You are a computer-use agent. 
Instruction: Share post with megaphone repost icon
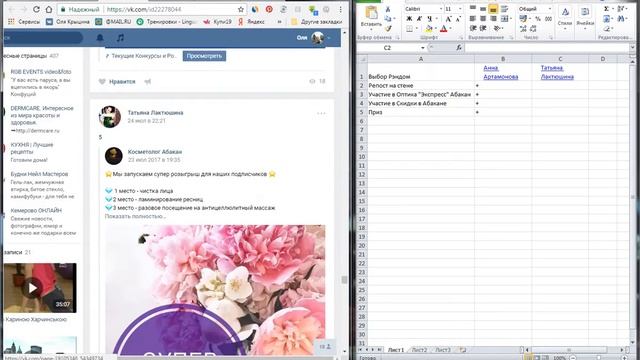tap(147, 82)
